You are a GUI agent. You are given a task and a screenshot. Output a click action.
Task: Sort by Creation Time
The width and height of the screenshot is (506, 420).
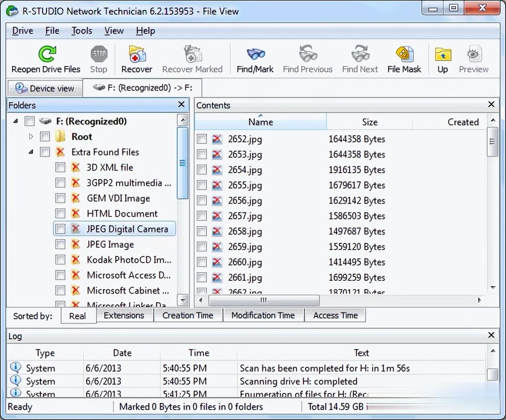tap(188, 316)
